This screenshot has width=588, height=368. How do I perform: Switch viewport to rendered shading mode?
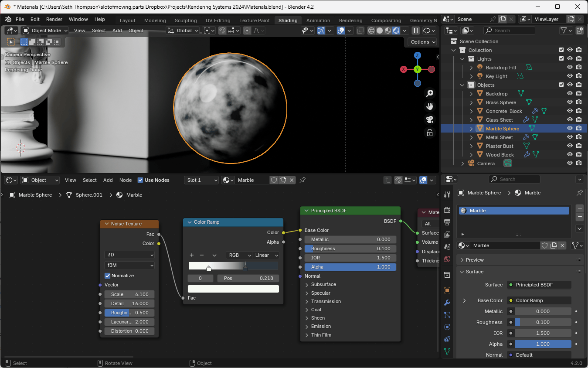396,31
